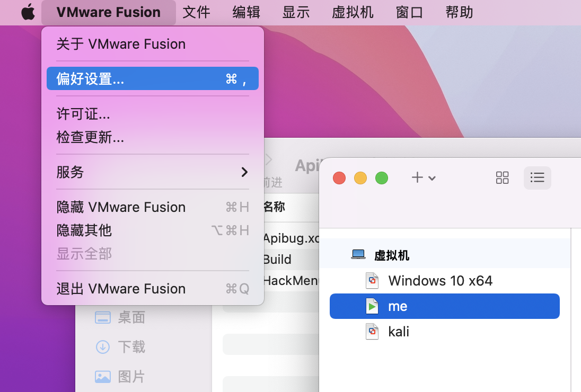Screen dimensions: 581x392
Task: Open the Apple menu icon
Action: tap(28, 12)
